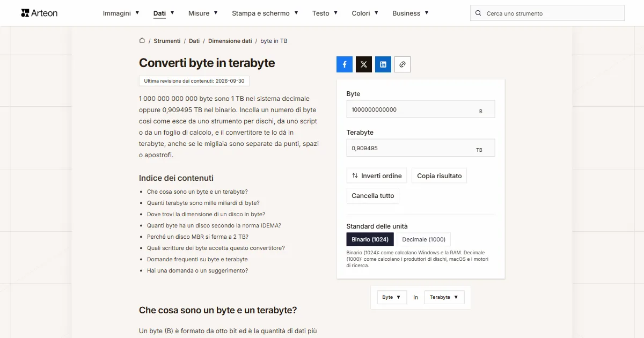Expand the Stampa e schermo menu

pos(265,13)
